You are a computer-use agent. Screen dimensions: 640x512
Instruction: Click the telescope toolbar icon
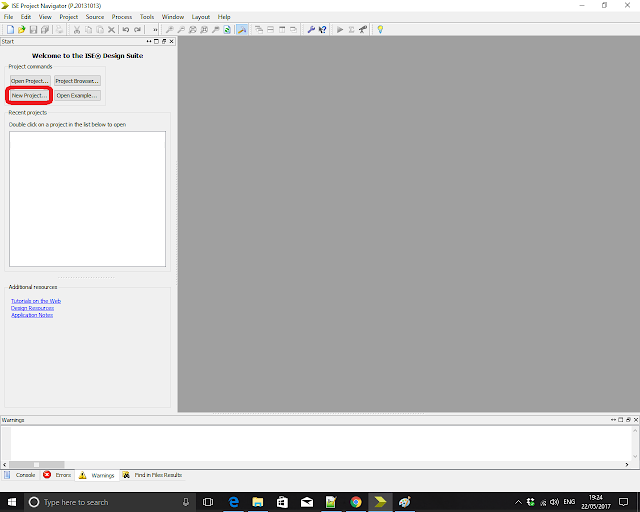(x=362, y=29)
